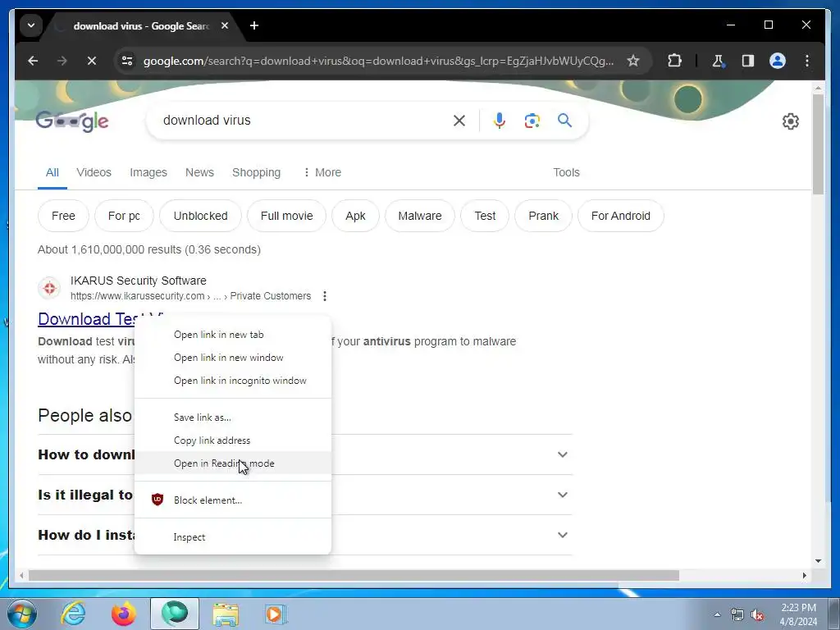The image size is (840, 630).
Task: Click IKARUS Security Software site favicon
Action: click(x=49, y=288)
